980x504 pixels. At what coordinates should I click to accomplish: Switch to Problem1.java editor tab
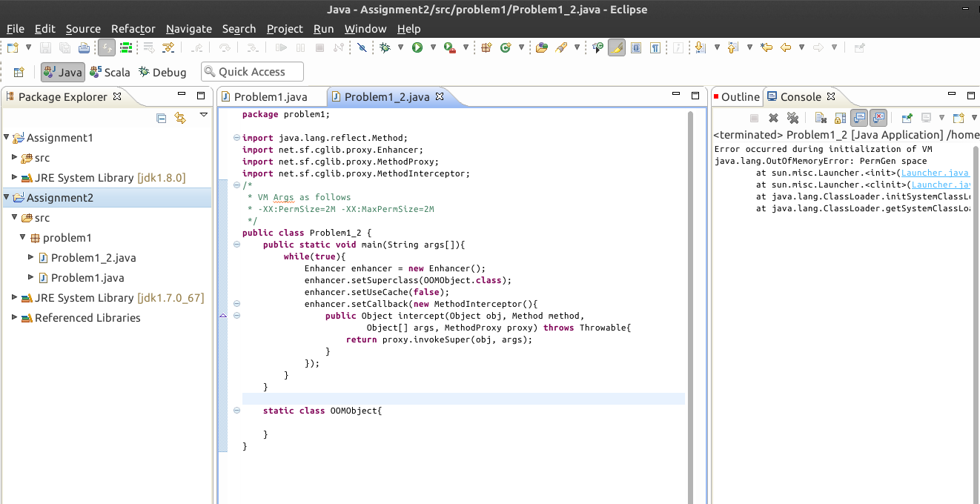click(x=271, y=96)
